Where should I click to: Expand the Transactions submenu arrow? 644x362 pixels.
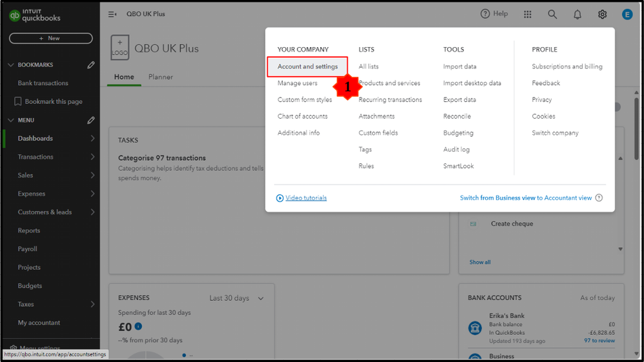(92, 157)
